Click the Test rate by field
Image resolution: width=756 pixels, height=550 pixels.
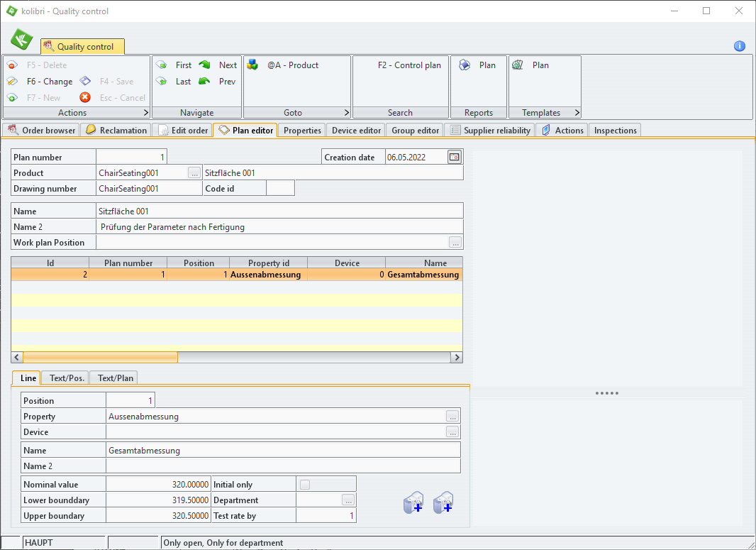[326, 515]
